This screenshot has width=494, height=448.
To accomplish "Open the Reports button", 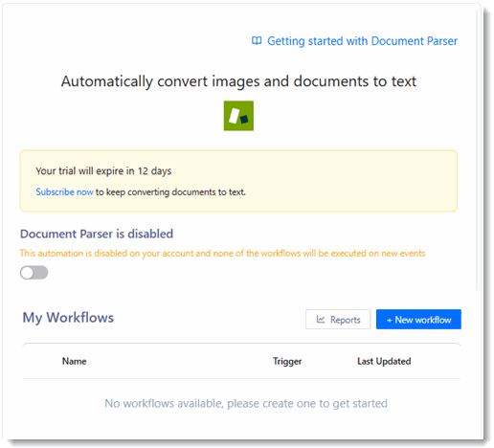I will (338, 319).
